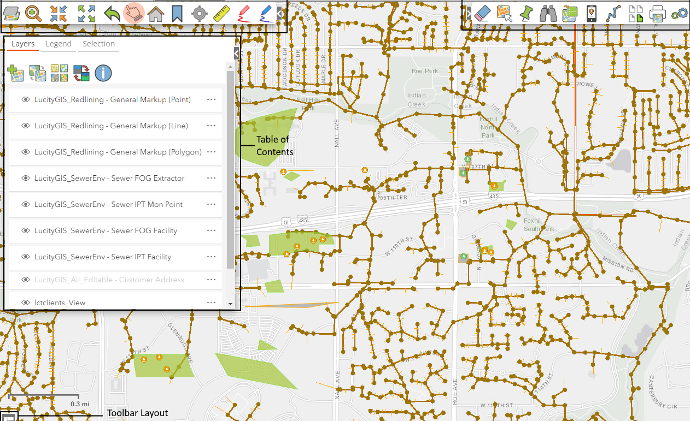Expand options for Sewer IPT Mon Point
The height and width of the screenshot is (421, 690).
211,205
